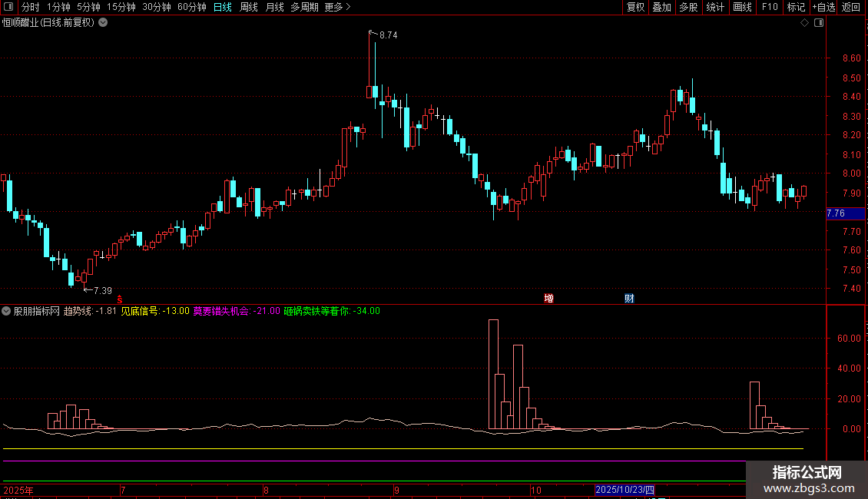The height and width of the screenshot is (499, 868).
Task: Click the diamond icon at chart top-right
Action: [805, 23]
